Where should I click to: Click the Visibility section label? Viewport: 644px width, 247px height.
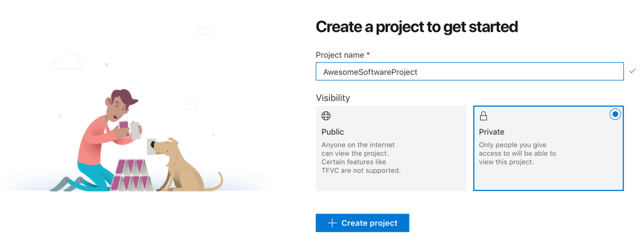pyautogui.click(x=333, y=98)
